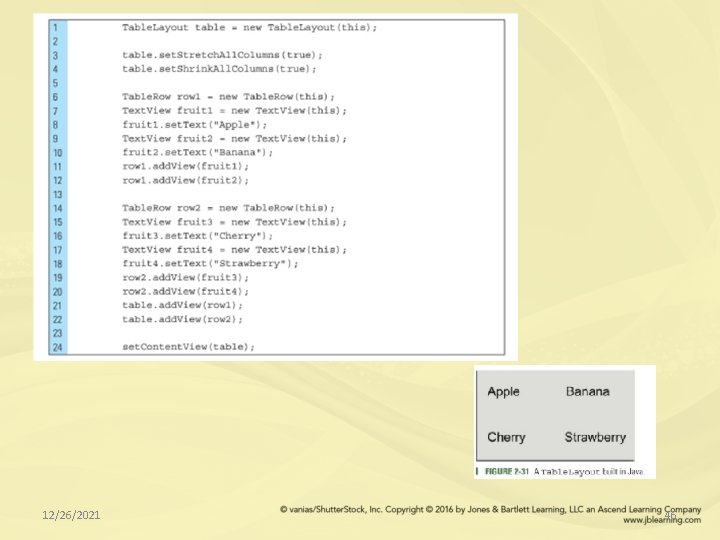Click the date '12/26/2021' in the footer
The image size is (720, 540).
71,515
